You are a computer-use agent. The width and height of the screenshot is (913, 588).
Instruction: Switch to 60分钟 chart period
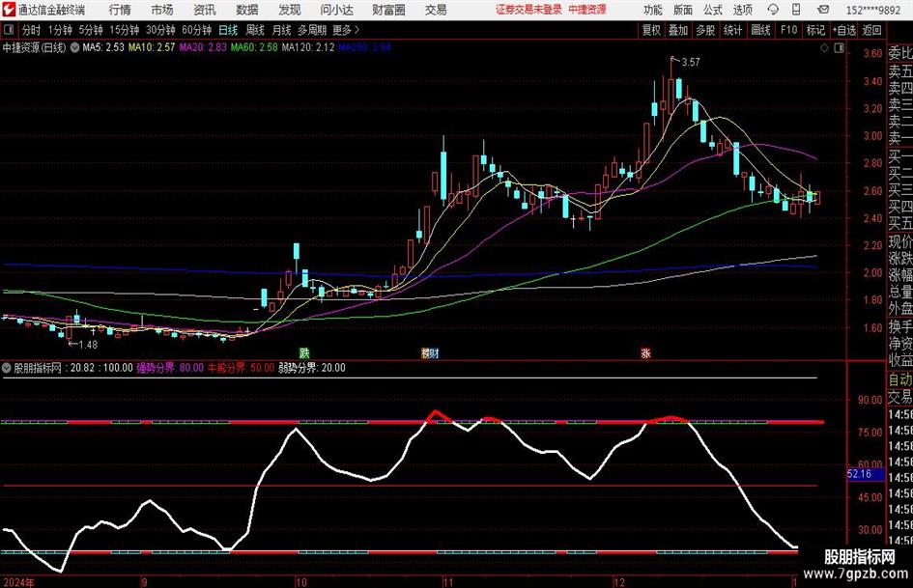click(x=196, y=30)
